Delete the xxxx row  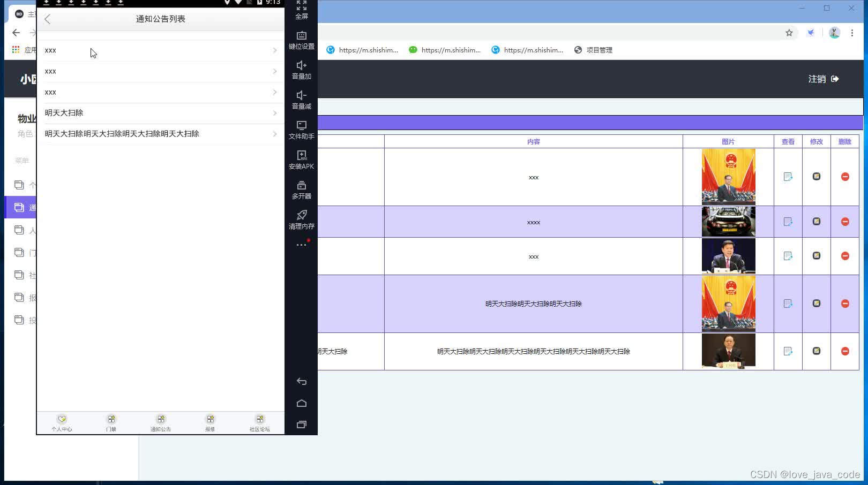coord(845,222)
